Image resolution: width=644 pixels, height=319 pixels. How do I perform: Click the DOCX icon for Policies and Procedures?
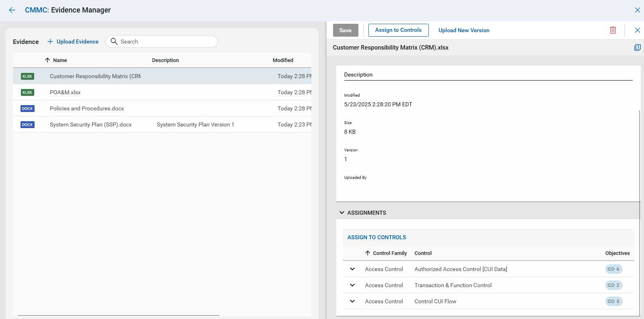(27, 108)
